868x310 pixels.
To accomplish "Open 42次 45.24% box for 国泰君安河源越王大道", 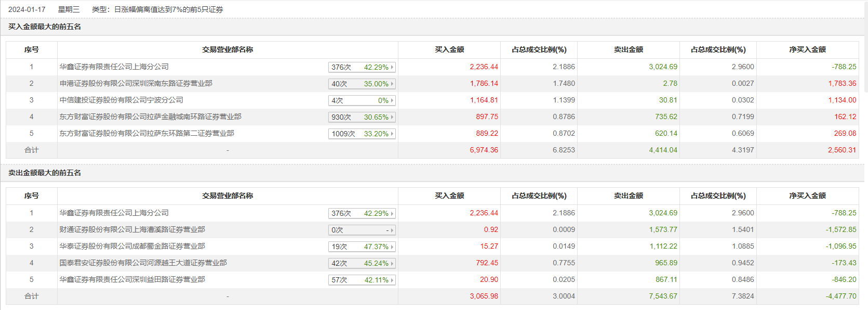I will (362, 263).
